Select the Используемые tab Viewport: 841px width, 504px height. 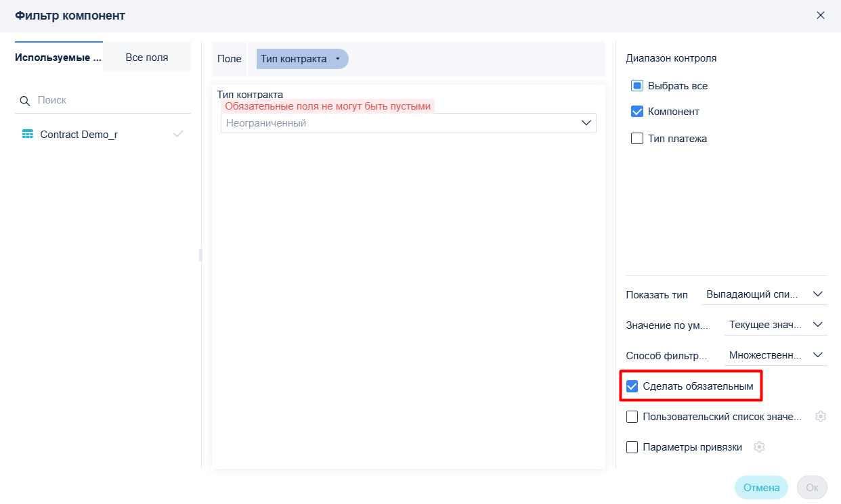pos(58,58)
